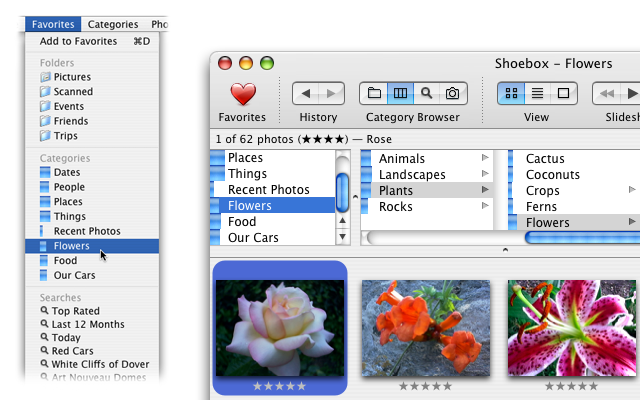Rewind the slideshow with the double-arrow button
This screenshot has width=640, height=400.
[607, 94]
